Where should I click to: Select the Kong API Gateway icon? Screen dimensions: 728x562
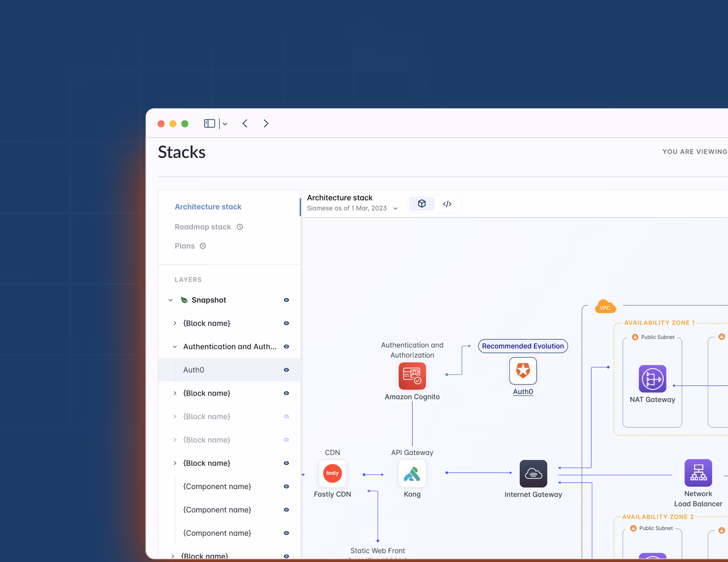(x=412, y=473)
